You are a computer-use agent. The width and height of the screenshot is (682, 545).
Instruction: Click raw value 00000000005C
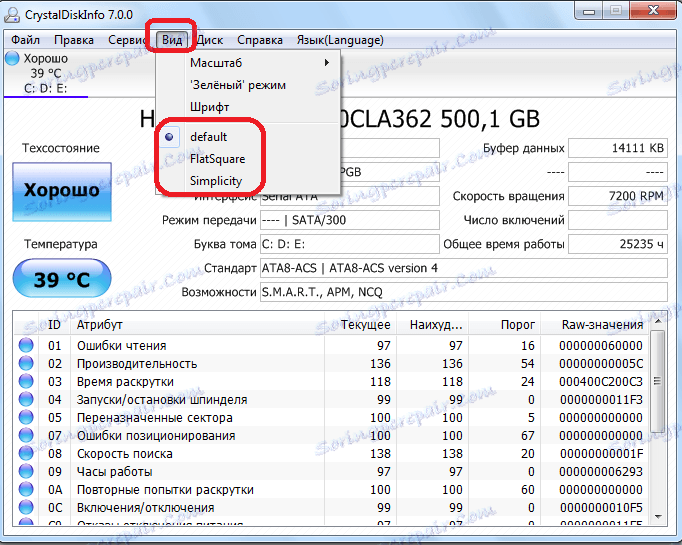point(601,363)
